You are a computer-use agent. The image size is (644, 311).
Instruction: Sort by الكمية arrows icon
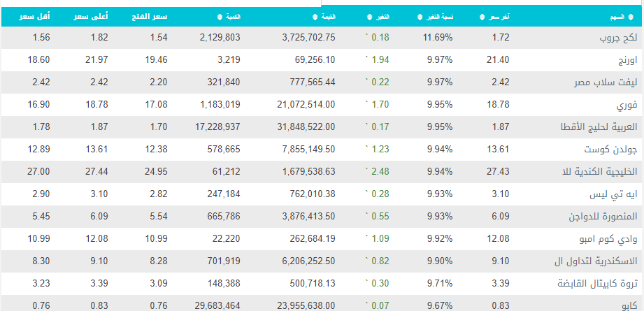pyautogui.click(x=220, y=17)
